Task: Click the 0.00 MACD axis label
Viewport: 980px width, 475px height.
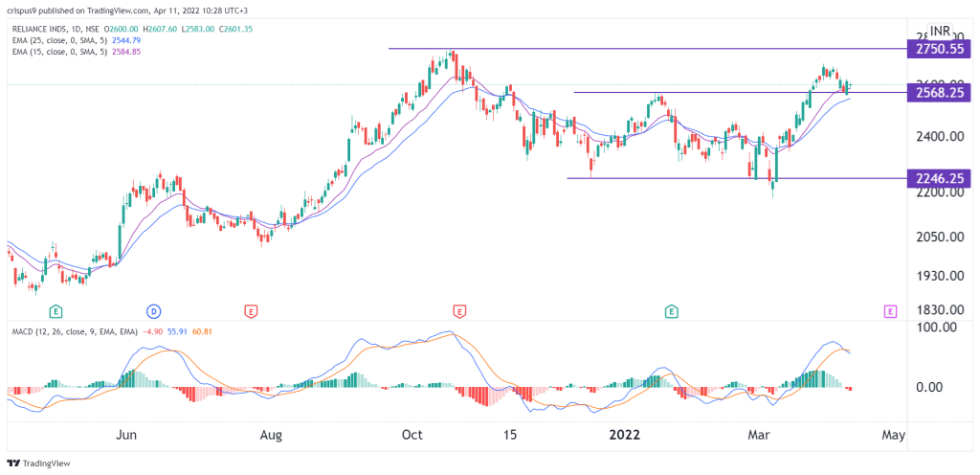Action: [927, 388]
